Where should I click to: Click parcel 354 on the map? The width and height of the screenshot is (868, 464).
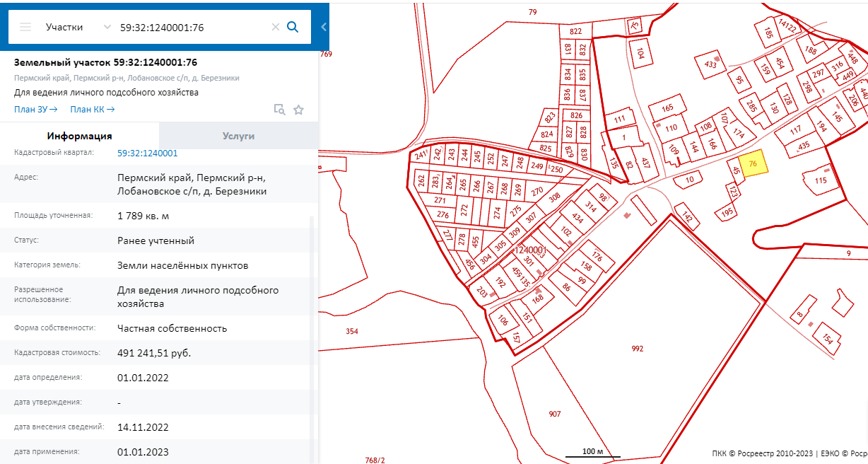click(x=351, y=331)
